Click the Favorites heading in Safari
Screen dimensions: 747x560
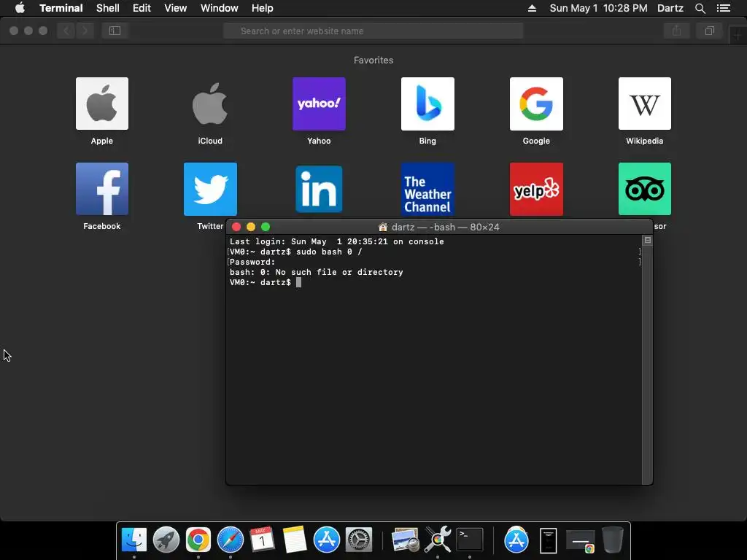[x=373, y=60]
